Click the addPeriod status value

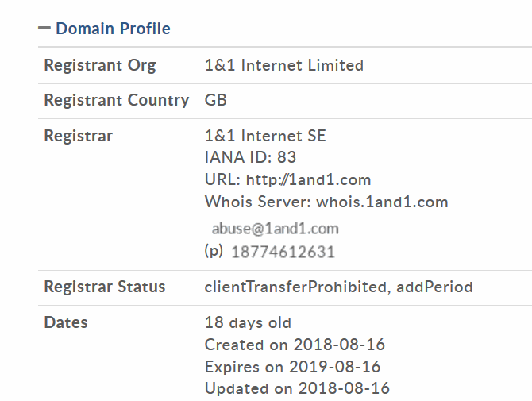tap(435, 287)
